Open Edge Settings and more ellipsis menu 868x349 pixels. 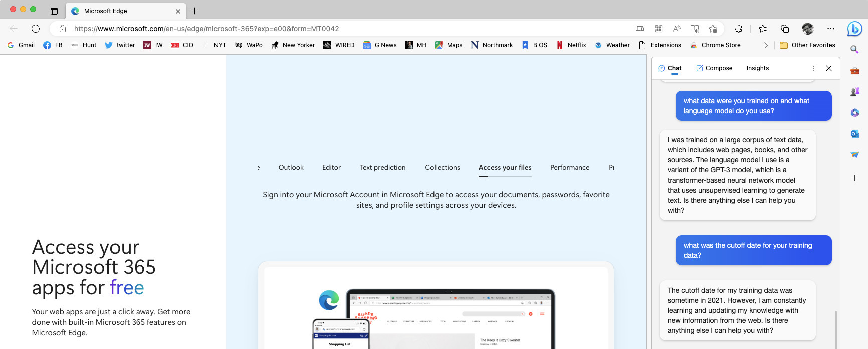(x=831, y=29)
